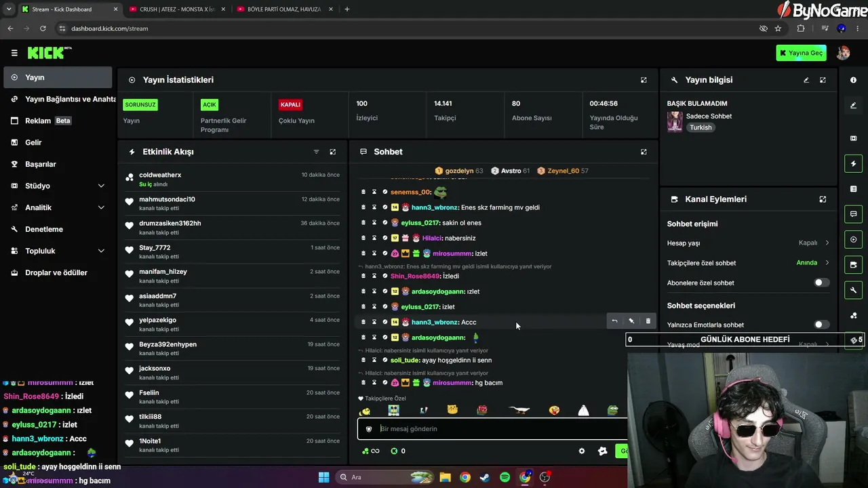Toggle the lightning activity feed panel icon
868x488 pixels.
(853, 163)
